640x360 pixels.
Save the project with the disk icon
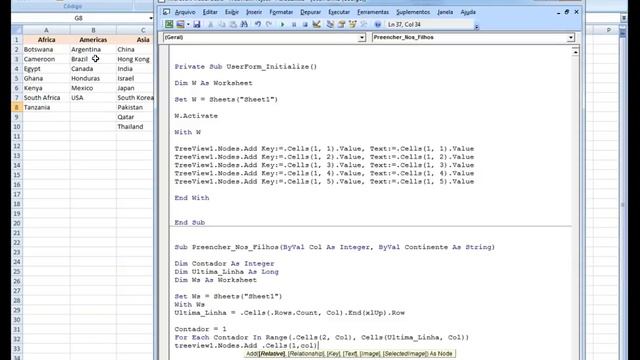(197, 24)
